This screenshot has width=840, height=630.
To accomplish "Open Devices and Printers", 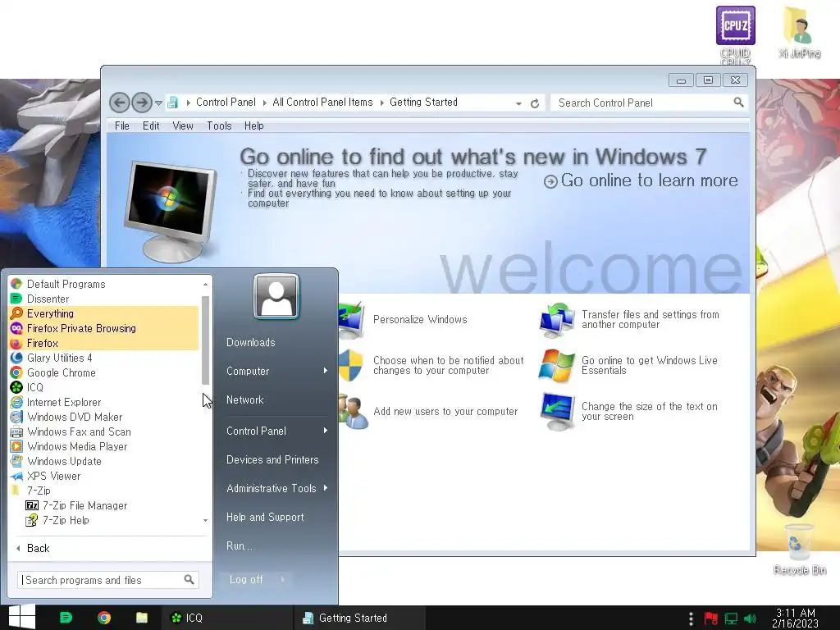I will 272,459.
